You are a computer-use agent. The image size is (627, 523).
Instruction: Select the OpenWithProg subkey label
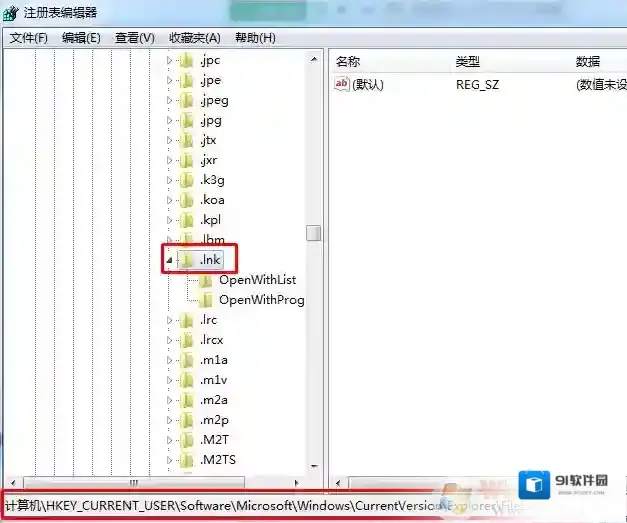(x=262, y=300)
